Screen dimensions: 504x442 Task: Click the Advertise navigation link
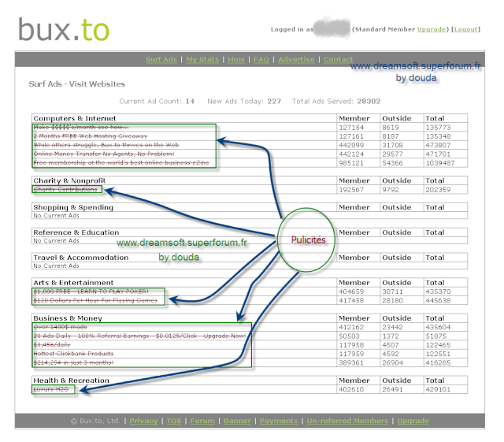296,60
